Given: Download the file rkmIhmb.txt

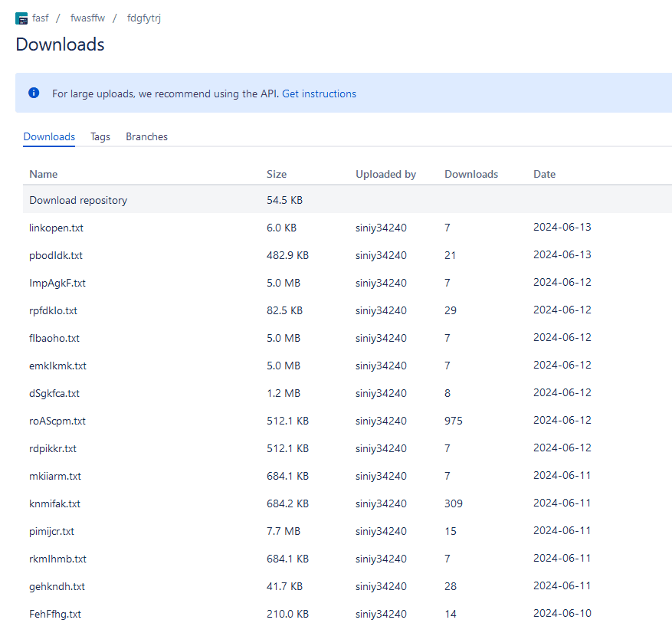Looking at the screenshot, I should point(58,559).
